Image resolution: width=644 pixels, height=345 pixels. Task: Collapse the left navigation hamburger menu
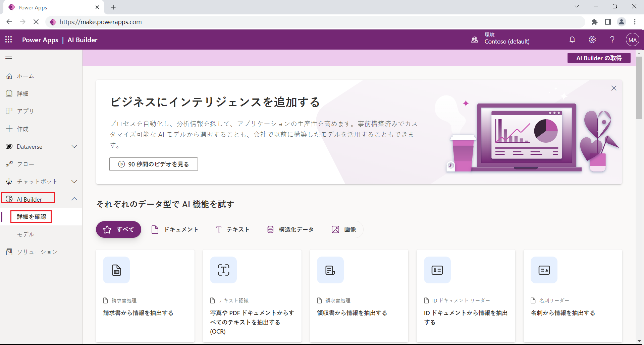pos(9,58)
